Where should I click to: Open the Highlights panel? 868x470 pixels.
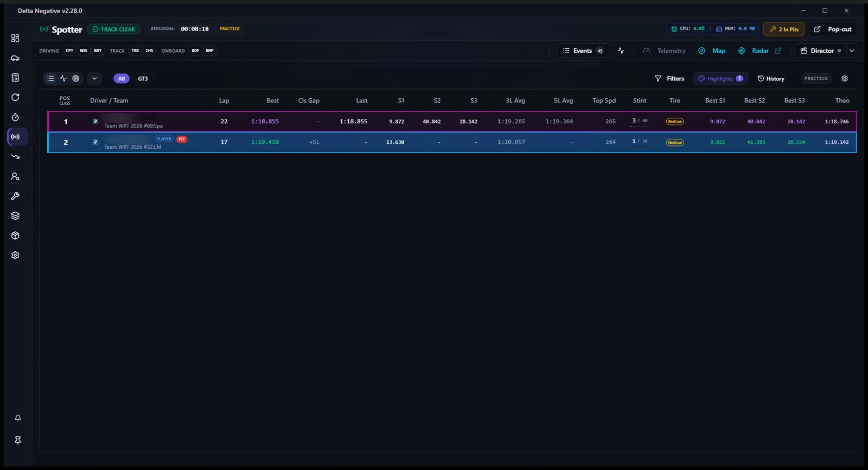pyautogui.click(x=720, y=79)
